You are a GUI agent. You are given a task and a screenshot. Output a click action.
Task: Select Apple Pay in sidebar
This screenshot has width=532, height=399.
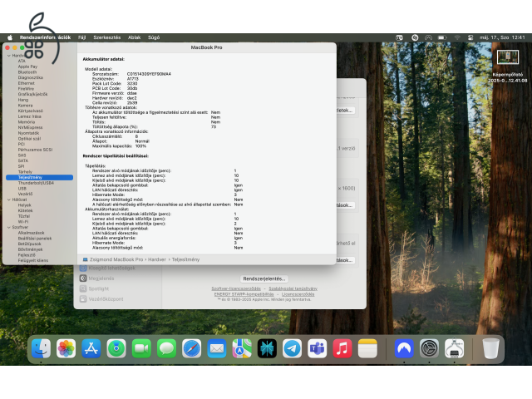coord(27,66)
